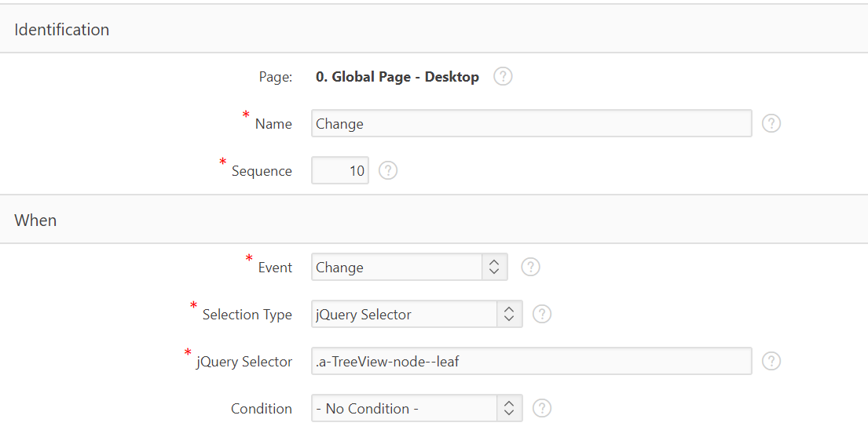Select the Identification section header
This screenshot has width=868, height=430.
[x=434, y=29]
